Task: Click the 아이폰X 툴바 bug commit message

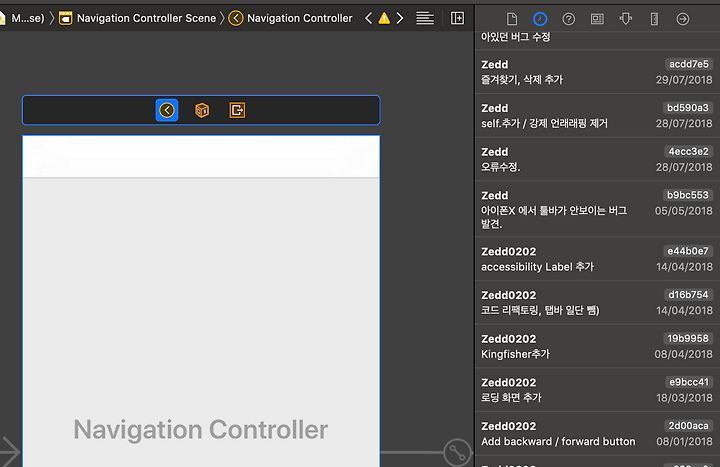Action: [x=554, y=217]
